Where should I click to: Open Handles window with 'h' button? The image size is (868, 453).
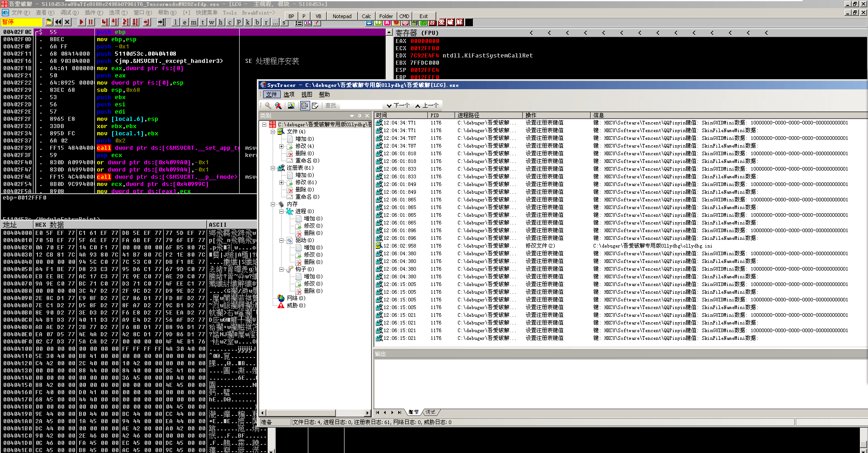coord(221,22)
